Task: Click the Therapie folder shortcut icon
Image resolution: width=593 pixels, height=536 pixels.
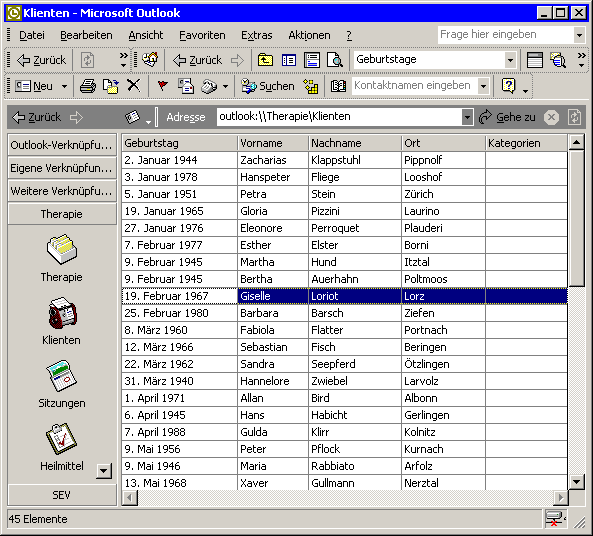Action: pos(62,249)
